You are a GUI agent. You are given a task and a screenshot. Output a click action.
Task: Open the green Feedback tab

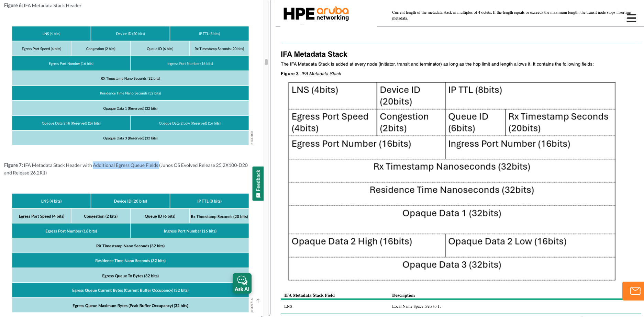click(x=258, y=183)
